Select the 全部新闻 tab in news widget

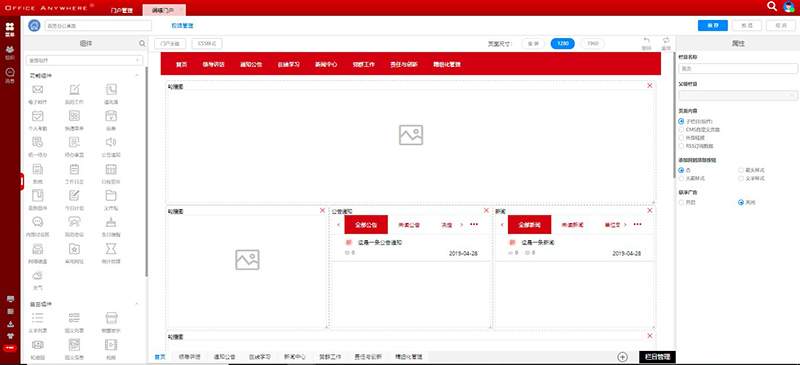530,225
